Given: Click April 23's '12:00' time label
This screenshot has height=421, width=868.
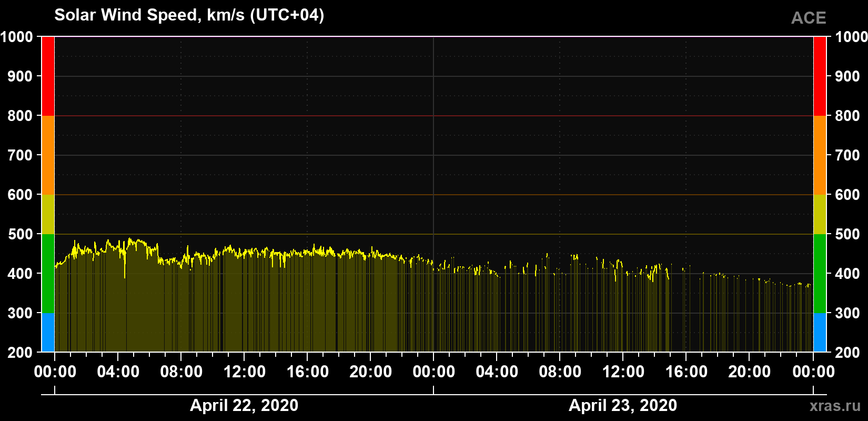Looking at the screenshot, I should point(623,372).
